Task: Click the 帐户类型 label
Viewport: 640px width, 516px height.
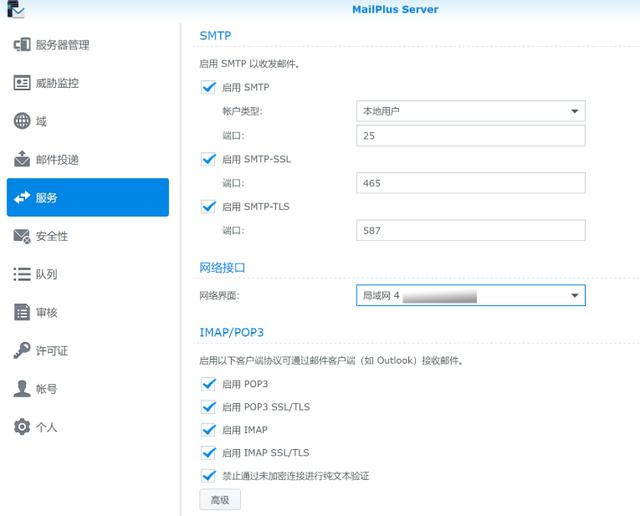Action: click(242, 111)
